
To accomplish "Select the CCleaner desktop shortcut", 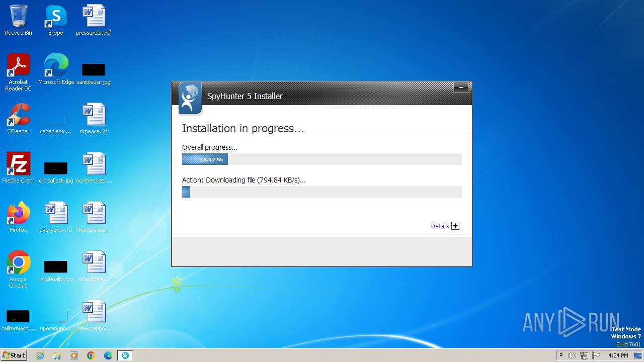I will (18, 119).
